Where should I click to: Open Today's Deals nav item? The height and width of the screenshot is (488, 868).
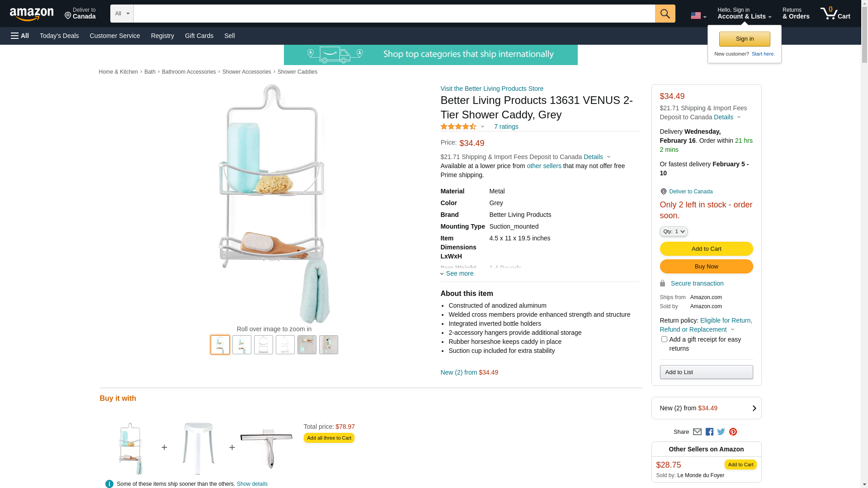click(59, 36)
